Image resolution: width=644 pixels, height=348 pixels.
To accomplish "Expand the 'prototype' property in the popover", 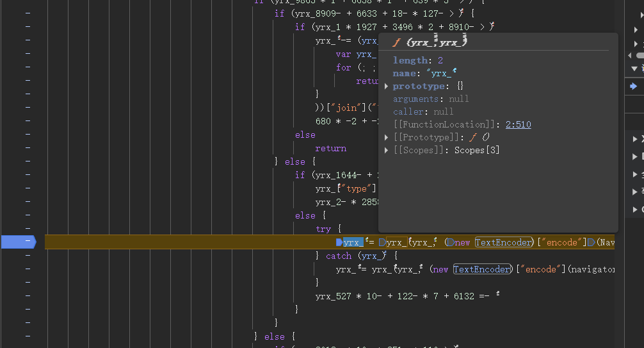I will pyautogui.click(x=386, y=87).
